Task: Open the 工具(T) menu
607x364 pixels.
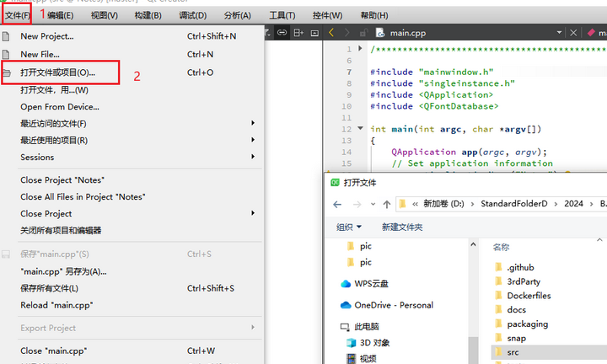Action: tap(282, 15)
